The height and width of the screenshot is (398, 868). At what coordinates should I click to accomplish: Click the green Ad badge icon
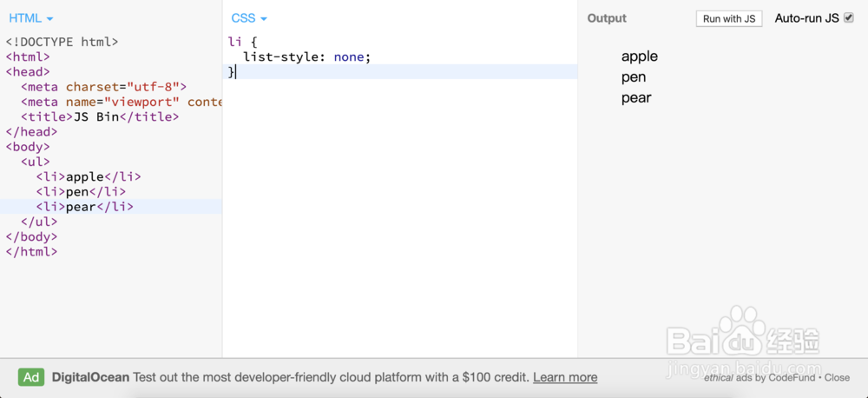(31, 377)
